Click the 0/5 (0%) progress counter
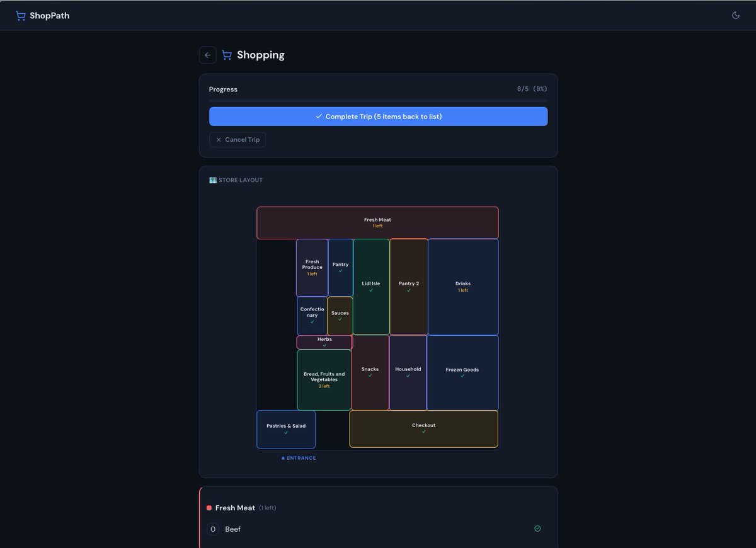 (532, 89)
